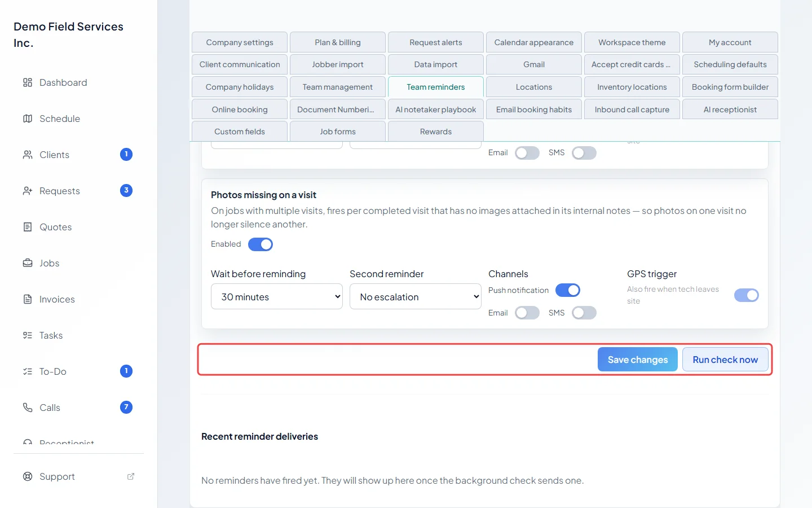This screenshot has width=812, height=508.
Task: Click the Save changes button
Action: tap(638, 360)
